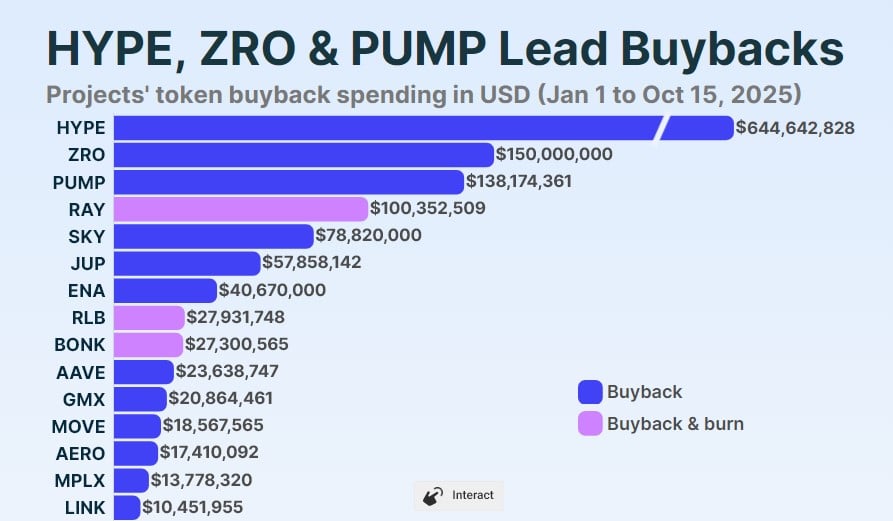
Task: Click the purple RLB bar
Action: (149, 318)
